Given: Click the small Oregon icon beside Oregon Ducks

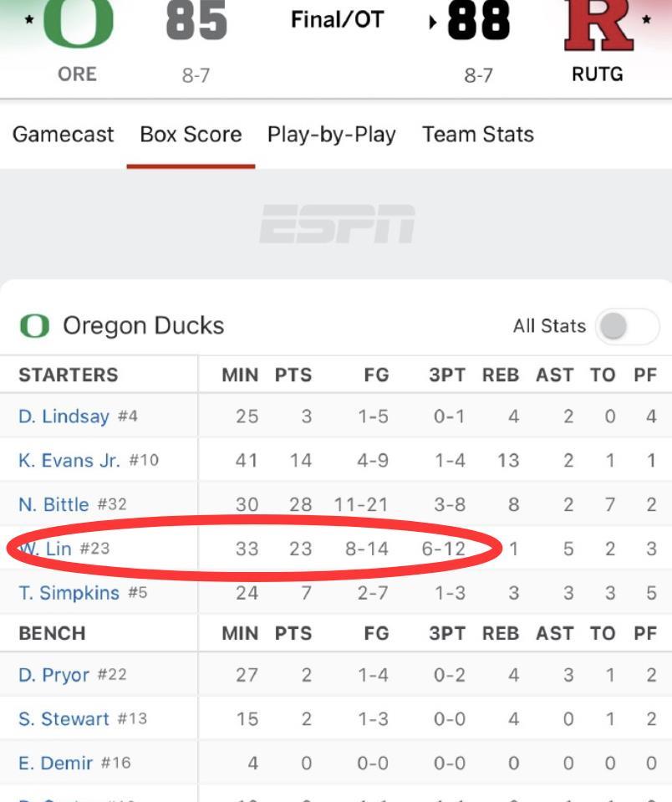Looking at the screenshot, I should [x=34, y=325].
